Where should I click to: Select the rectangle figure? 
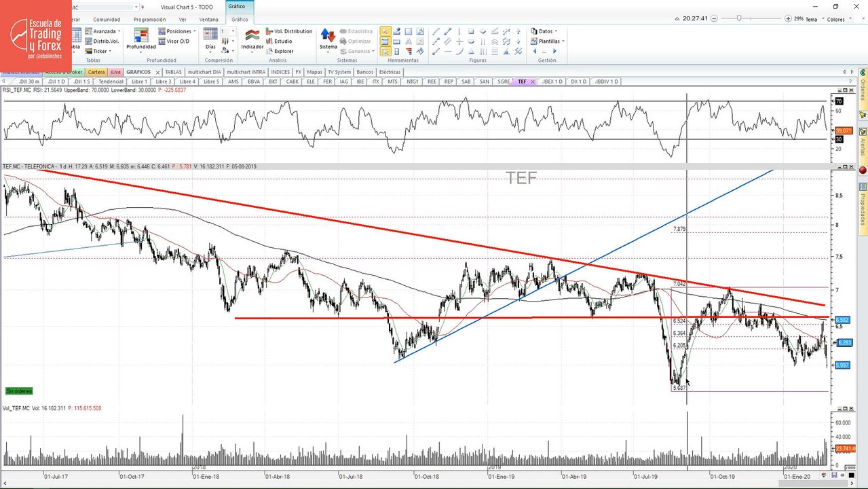click(471, 31)
